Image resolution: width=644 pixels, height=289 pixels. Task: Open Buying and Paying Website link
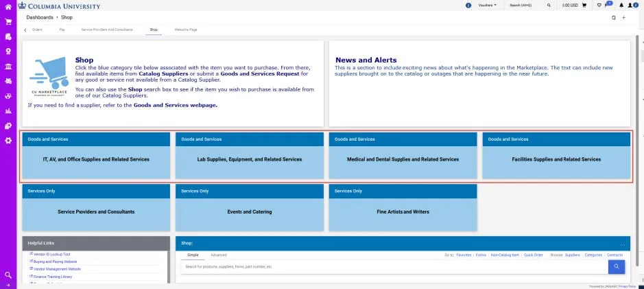click(x=53, y=262)
